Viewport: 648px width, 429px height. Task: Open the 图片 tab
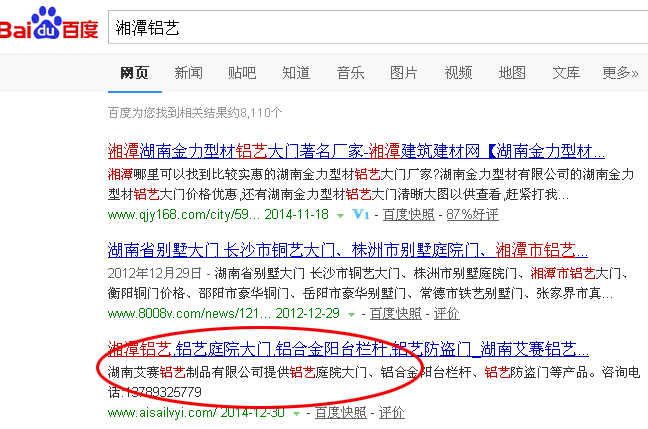tap(404, 73)
